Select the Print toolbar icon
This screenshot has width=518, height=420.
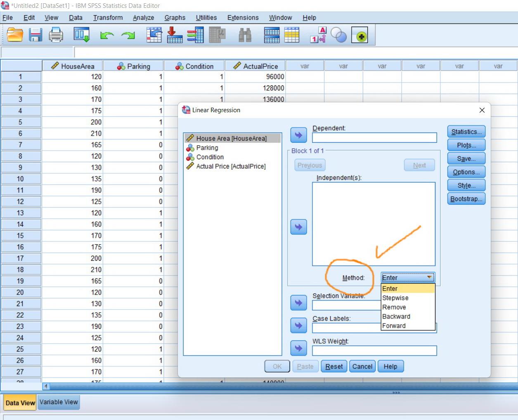(56, 35)
